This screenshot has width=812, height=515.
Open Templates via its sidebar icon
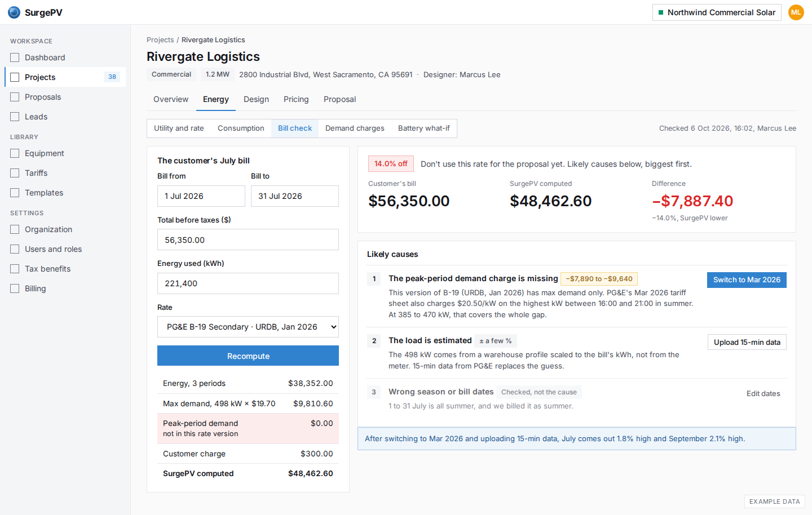coord(15,193)
